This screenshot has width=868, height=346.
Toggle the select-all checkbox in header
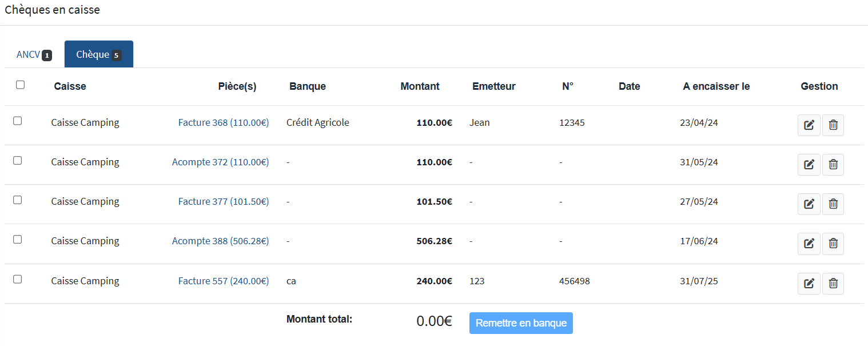pos(21,85)
